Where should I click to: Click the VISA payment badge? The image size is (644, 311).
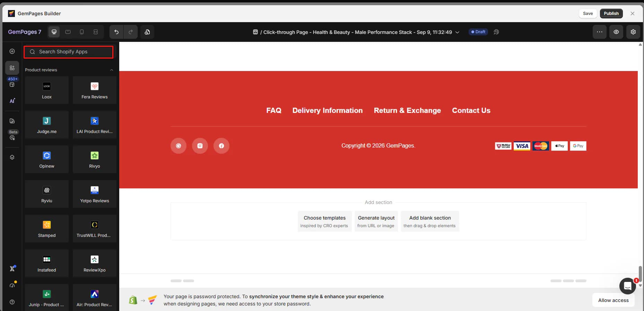point(522,146)
